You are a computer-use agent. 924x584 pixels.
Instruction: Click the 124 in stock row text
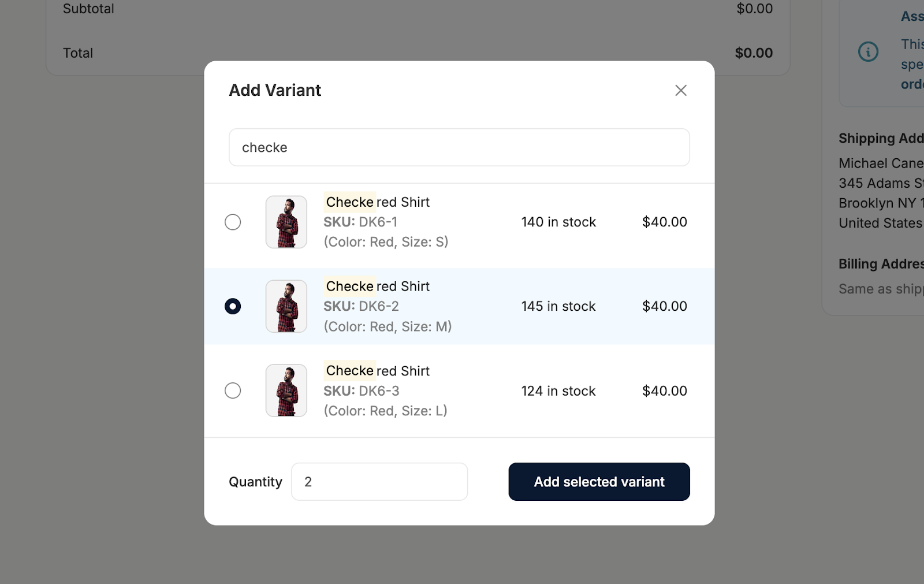tap(558, 391)
